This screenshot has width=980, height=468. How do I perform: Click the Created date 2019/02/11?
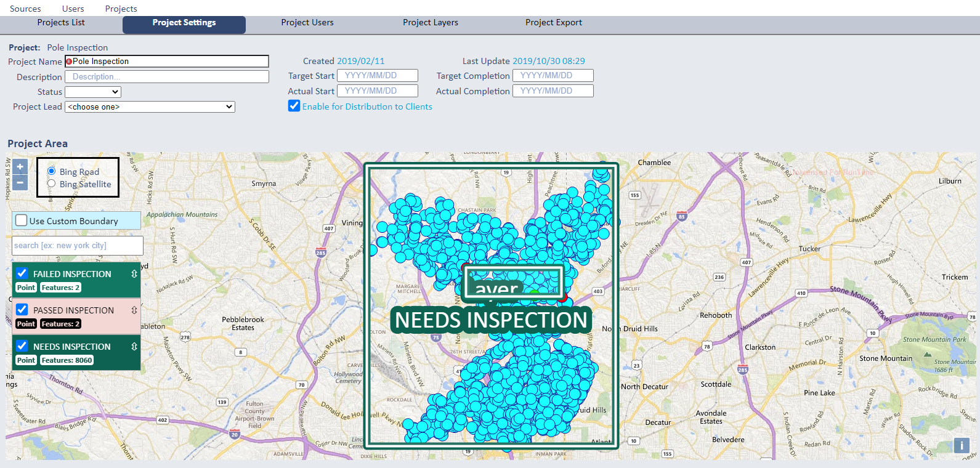pyautogui.click(x=360, y=61)
